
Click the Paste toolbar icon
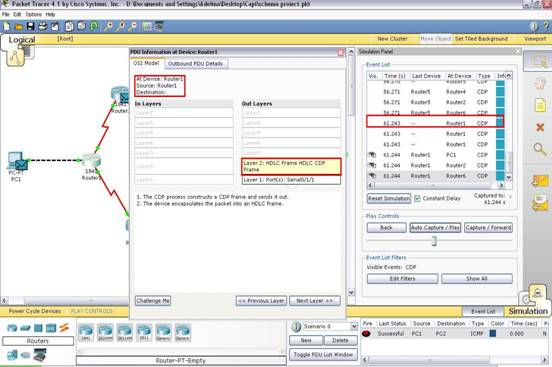pyautogui.click(x=82, y=26)
